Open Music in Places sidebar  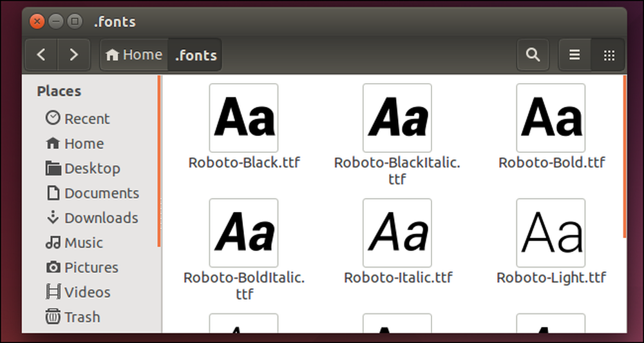(x=84, y=242)
